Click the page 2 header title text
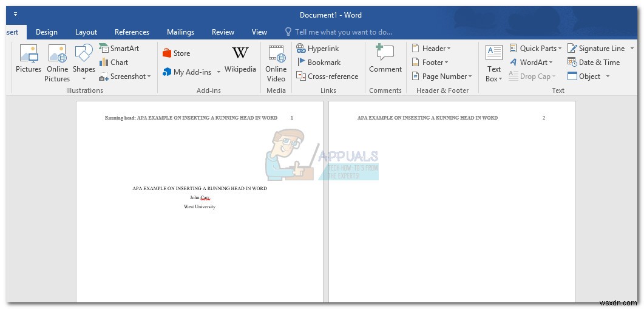Screen dimensions: 644x309 point(427,118)
